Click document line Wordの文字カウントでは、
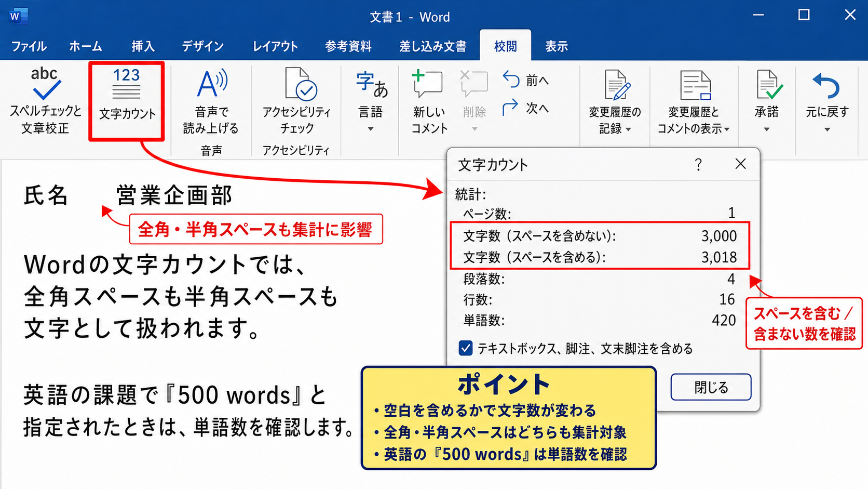This screenshot has width=868, height=489. point(165,265)
